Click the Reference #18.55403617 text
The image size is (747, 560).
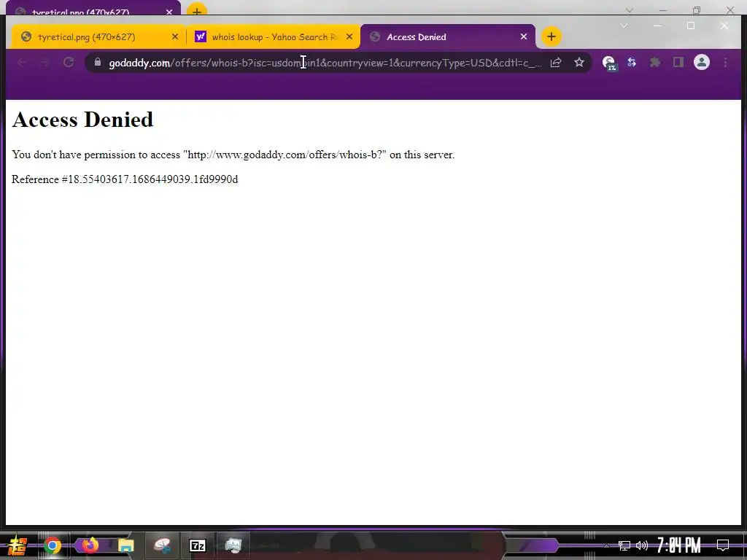pos(125,179)
